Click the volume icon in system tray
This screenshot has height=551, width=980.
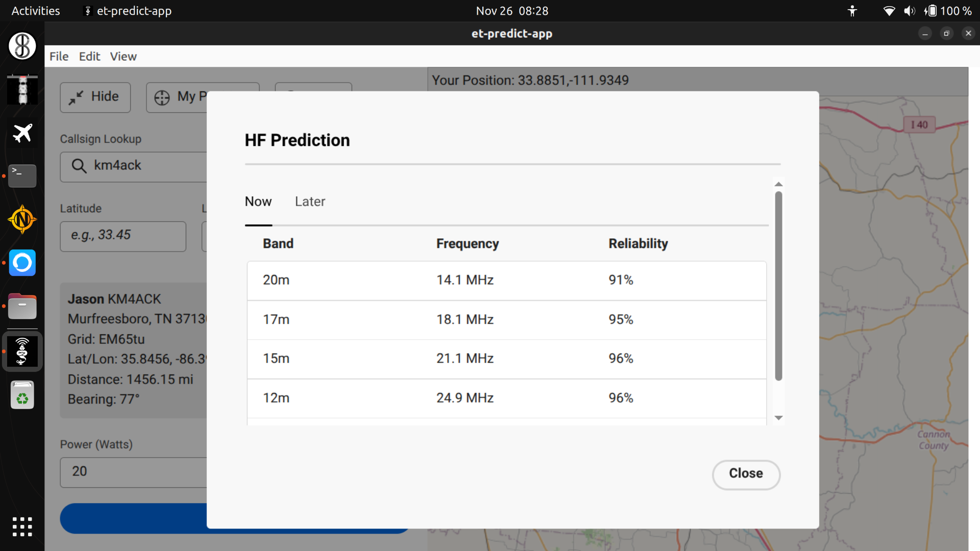(909, 11)
